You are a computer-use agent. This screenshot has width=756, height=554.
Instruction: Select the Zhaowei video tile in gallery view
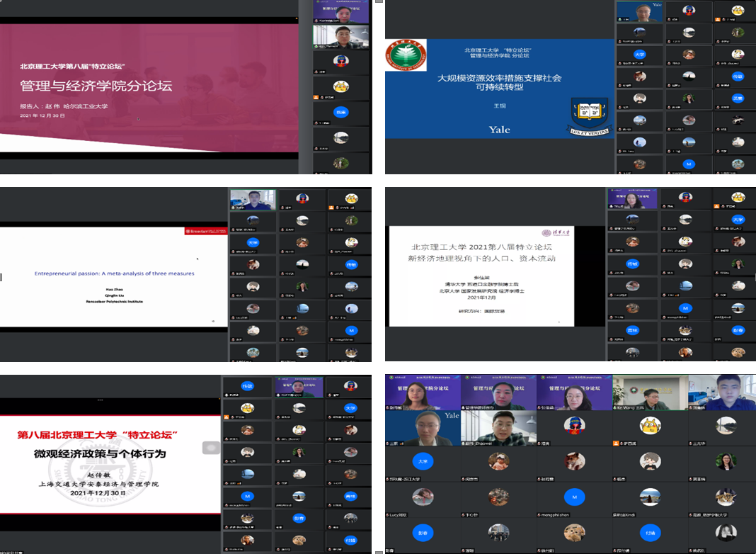[498, 428]
